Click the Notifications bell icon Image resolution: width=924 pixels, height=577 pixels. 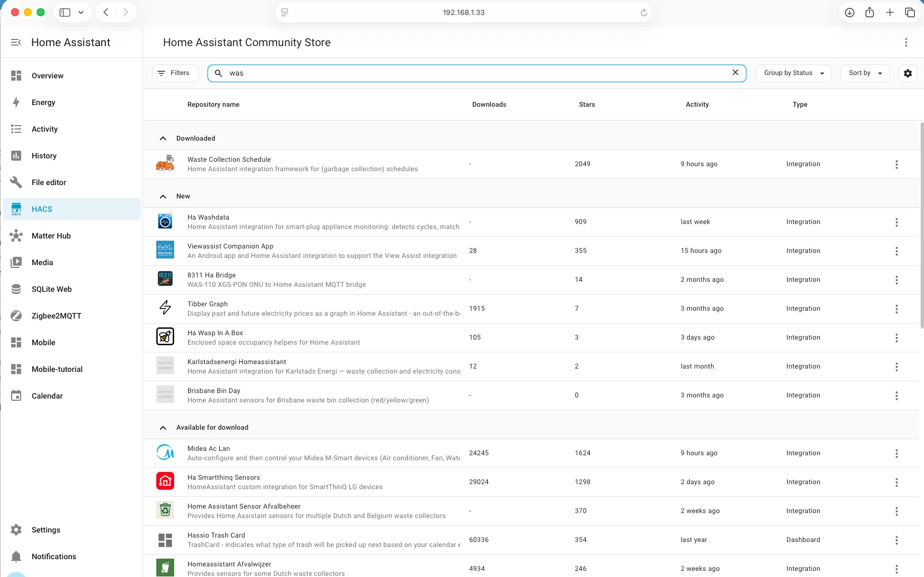pos(16,556)
